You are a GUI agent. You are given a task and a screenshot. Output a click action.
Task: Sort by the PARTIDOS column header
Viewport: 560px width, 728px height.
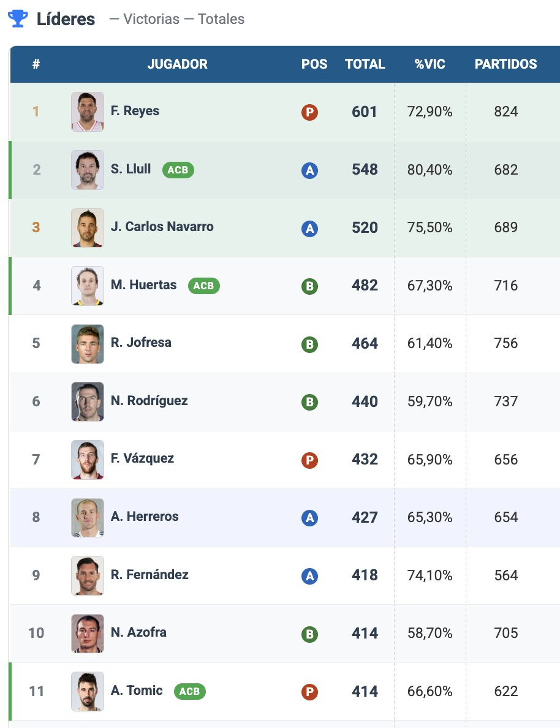[x=505, y=64]
